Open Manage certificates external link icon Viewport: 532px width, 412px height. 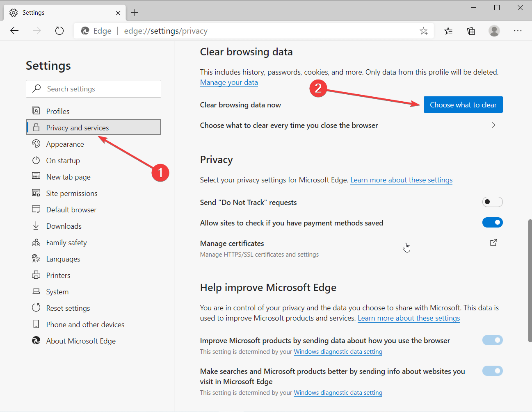click(494, 243)
